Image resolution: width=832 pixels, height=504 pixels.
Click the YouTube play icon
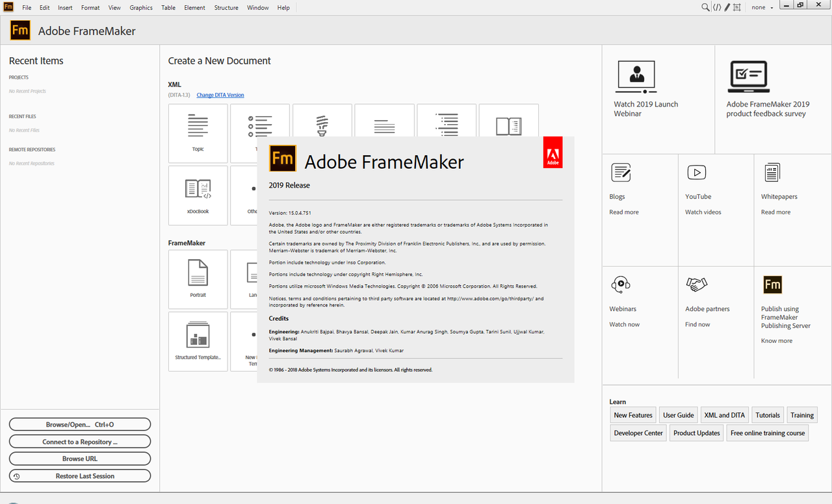pyautogui.click(x=696, y=172)
